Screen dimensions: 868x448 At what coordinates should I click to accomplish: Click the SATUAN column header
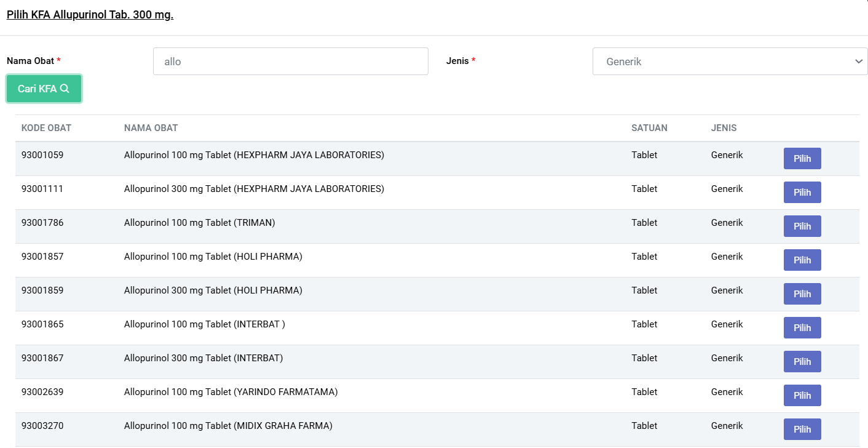(649, 128)
